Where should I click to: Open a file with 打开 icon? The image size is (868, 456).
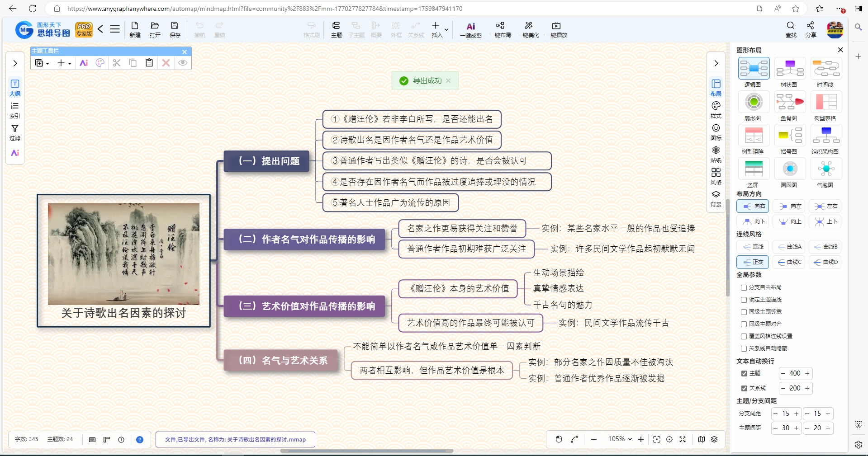pos(155,29)
